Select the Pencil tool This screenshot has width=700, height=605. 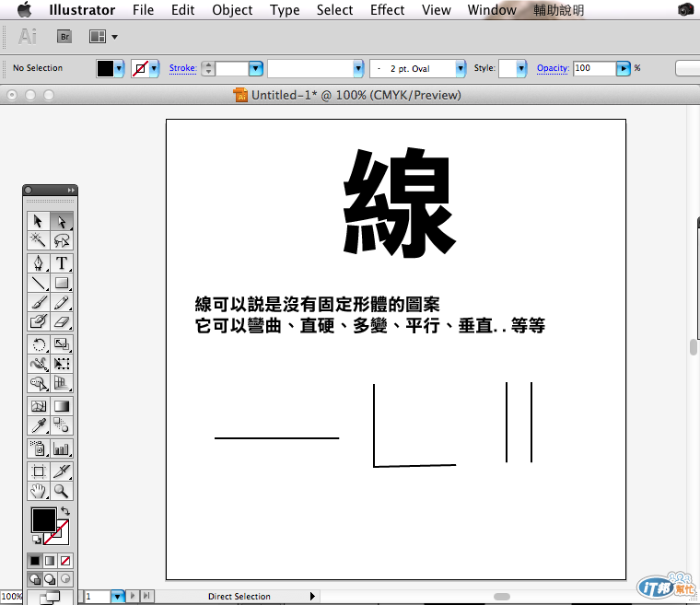[x=62, y=302]
